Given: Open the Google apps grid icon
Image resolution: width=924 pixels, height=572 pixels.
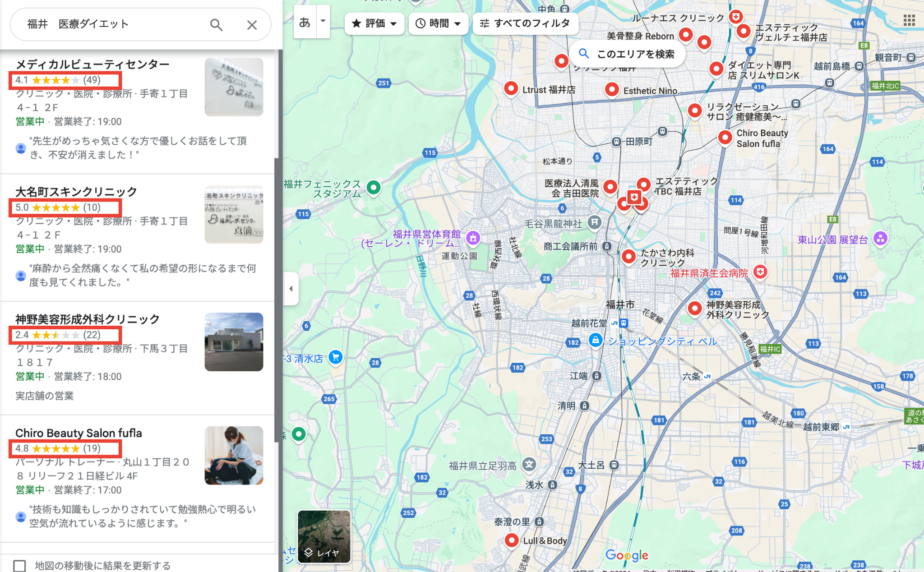Looking at the screenshot, I should tap(909, 20).
